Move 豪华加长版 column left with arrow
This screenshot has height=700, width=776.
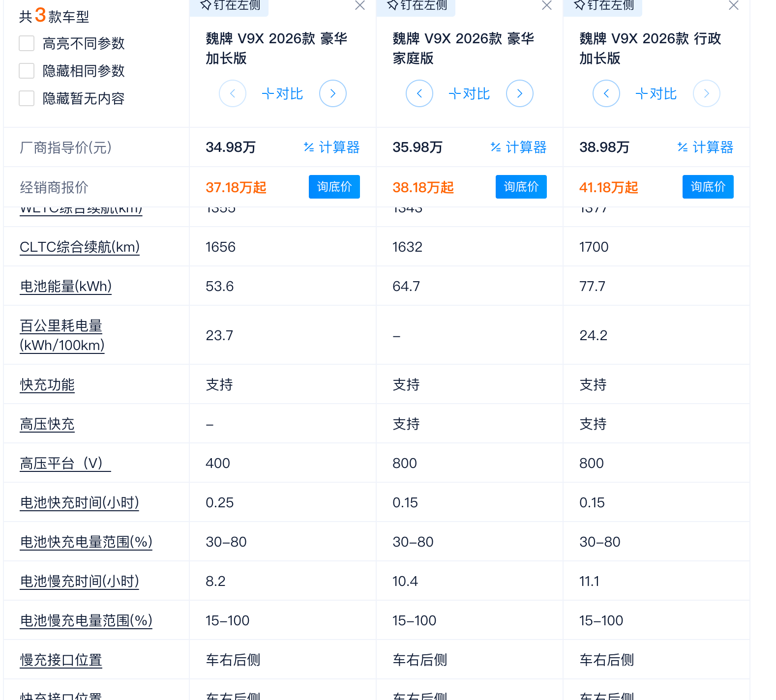[233, 93]
